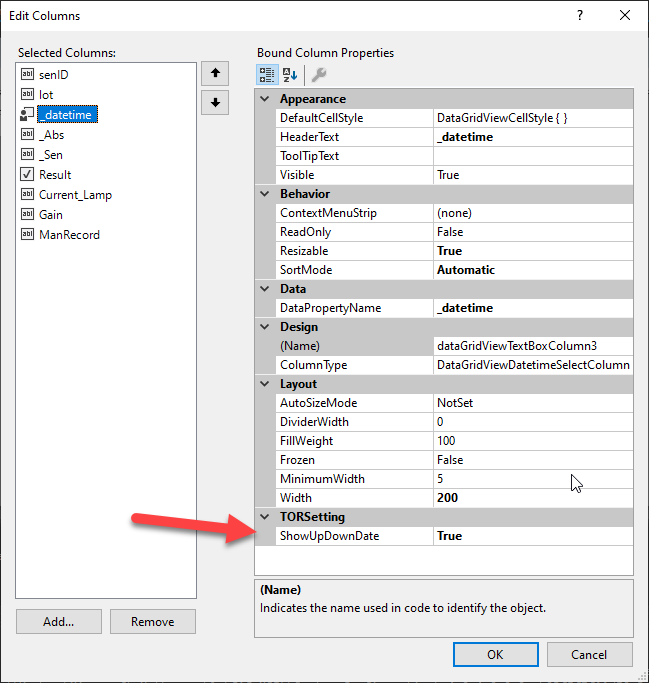The width and height of the screenshot is (649, 683).
Task: Select the Result column in list
Action: point(55,175)
